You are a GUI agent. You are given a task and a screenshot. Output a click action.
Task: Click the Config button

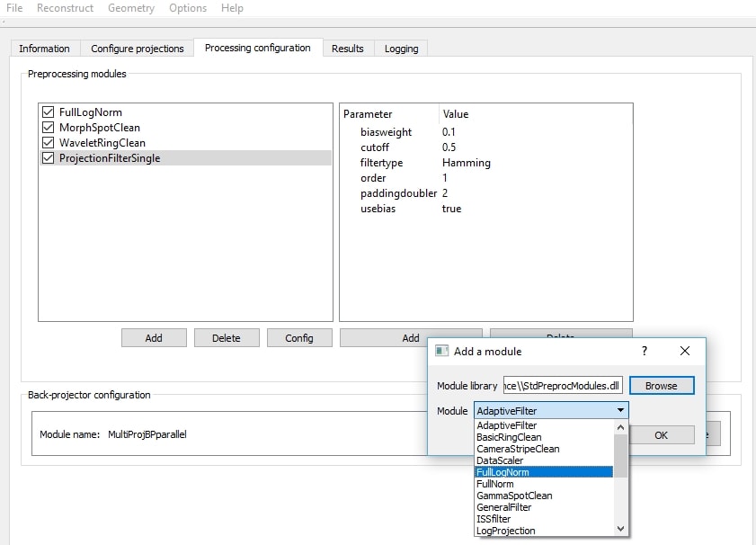coord(299,338)
